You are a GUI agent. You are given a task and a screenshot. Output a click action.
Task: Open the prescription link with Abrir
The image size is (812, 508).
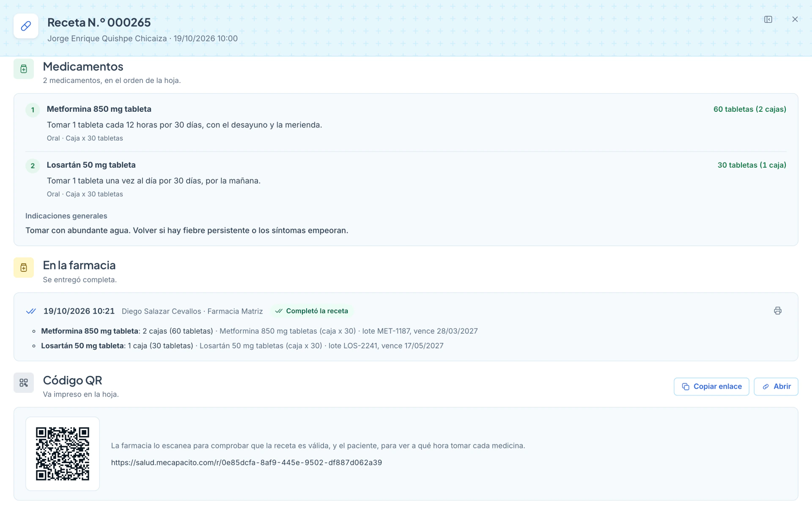click(x=776, y=387)
